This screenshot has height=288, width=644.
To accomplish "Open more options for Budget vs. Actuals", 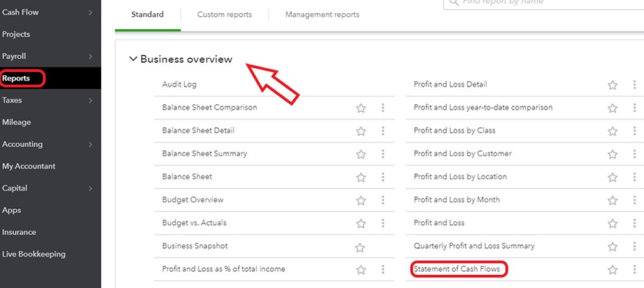I will click(383, 223).
